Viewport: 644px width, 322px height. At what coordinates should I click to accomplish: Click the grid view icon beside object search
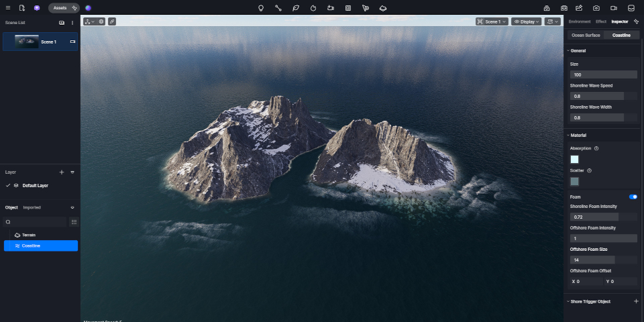pyautogui.click(x=74, y=222)
